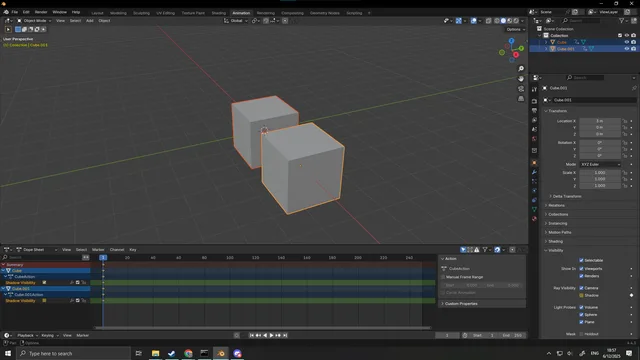Toggle the Volume light probes checkbox
The width and height of the screenshot is (640, 360).
pyautogui.click(x=581, y=307)
